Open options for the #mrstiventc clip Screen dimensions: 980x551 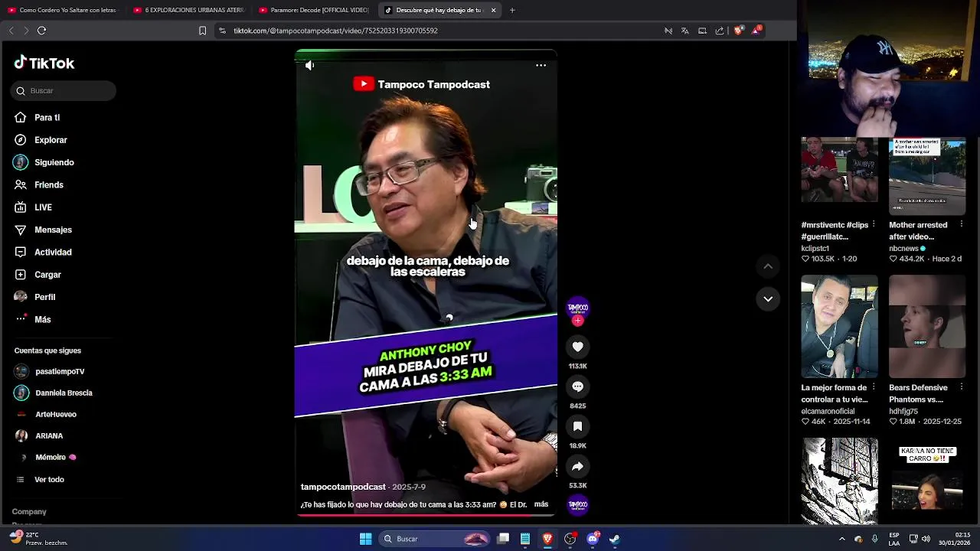(874, 224)
